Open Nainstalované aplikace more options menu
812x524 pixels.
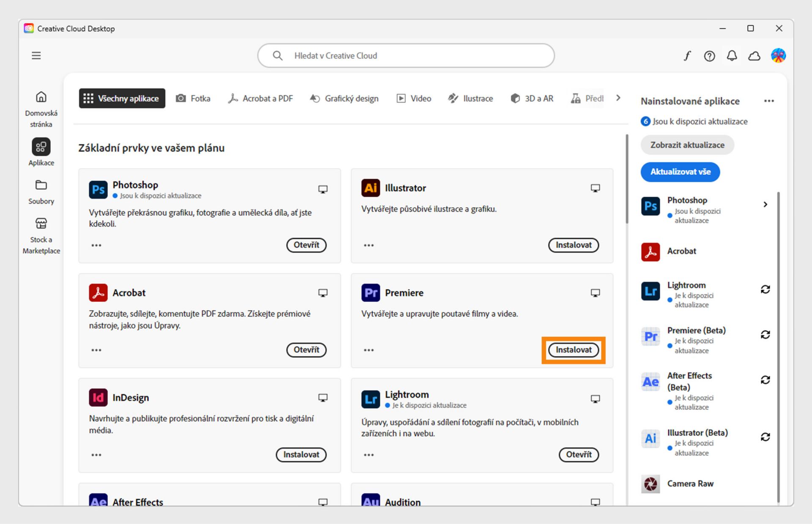pos(769,101)
